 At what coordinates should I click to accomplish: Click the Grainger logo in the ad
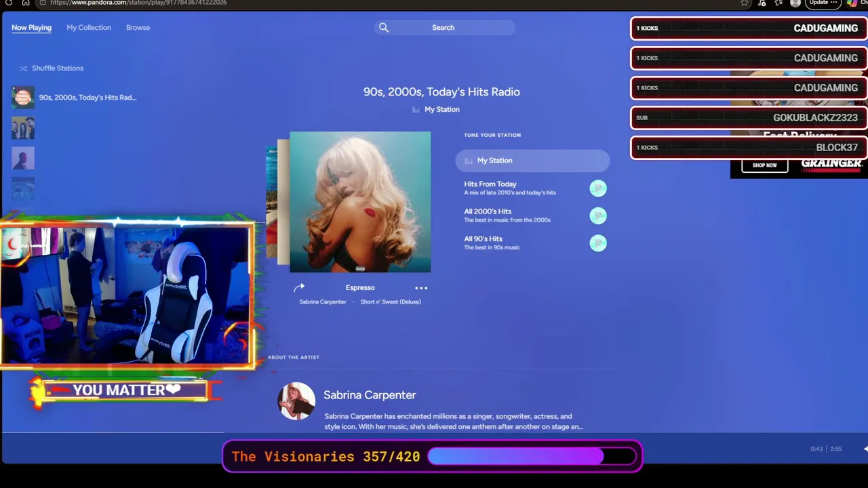coord(831,165)
